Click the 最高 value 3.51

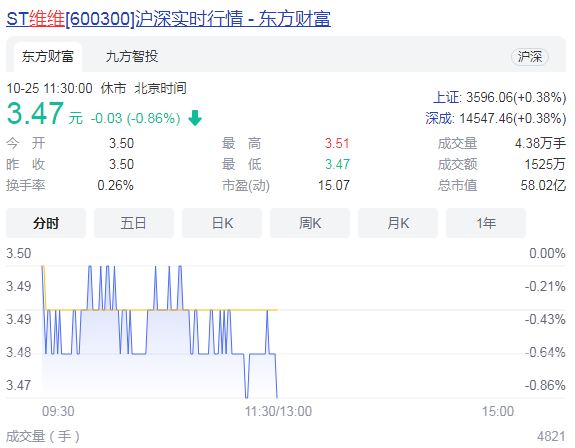(x=337, y=143)
